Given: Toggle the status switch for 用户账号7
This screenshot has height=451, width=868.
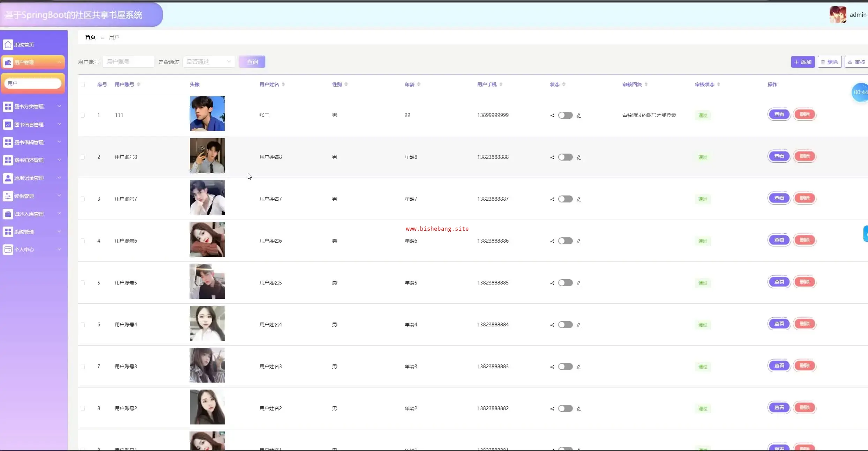Looking at the screenshot, I should [565, 199].
